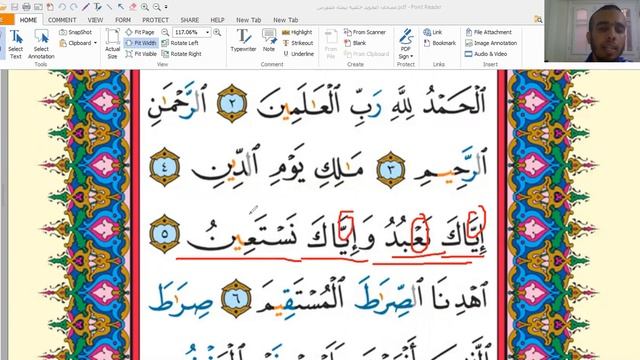640x360 pixels.
Task: Insert an Image Annotation
Action: point(491,43)
